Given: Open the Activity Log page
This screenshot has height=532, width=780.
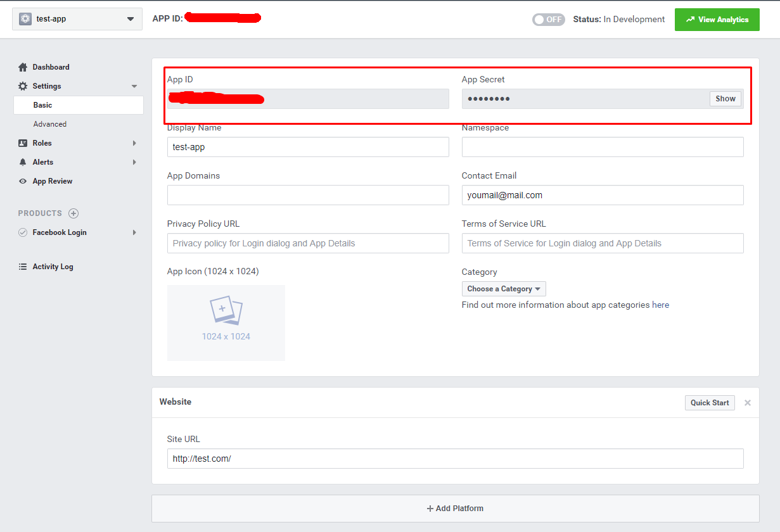Looking at the screenshot, I should pyautogui.click(x=53, y=267).
